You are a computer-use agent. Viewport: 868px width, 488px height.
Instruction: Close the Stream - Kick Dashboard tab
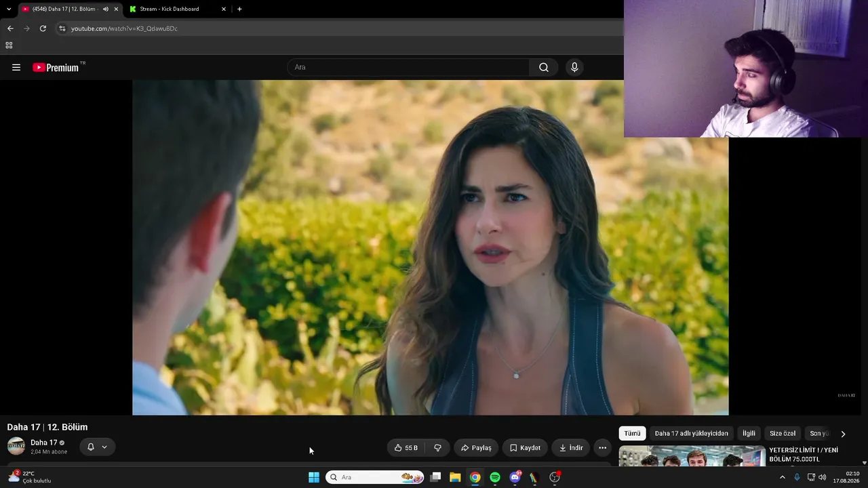tap(224, 9)
